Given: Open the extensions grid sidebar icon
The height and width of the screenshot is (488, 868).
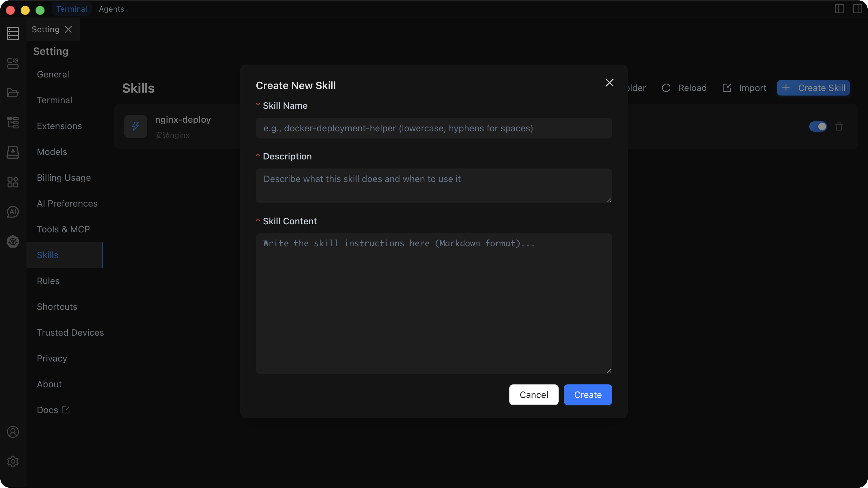Looking at the screenshot, I should click(13, 182).
